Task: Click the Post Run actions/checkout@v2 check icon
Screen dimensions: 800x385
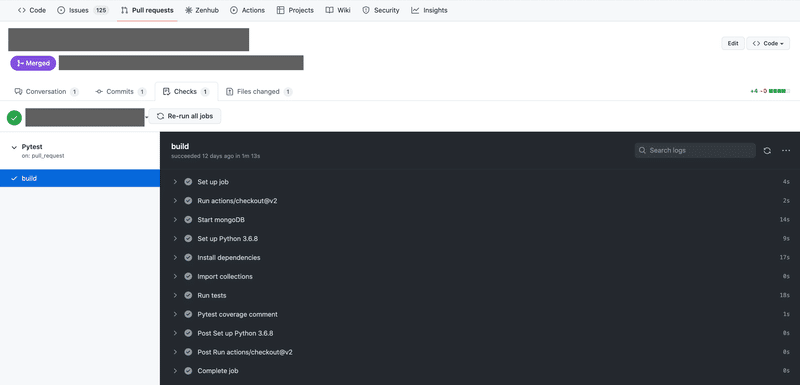Action: 188,352
